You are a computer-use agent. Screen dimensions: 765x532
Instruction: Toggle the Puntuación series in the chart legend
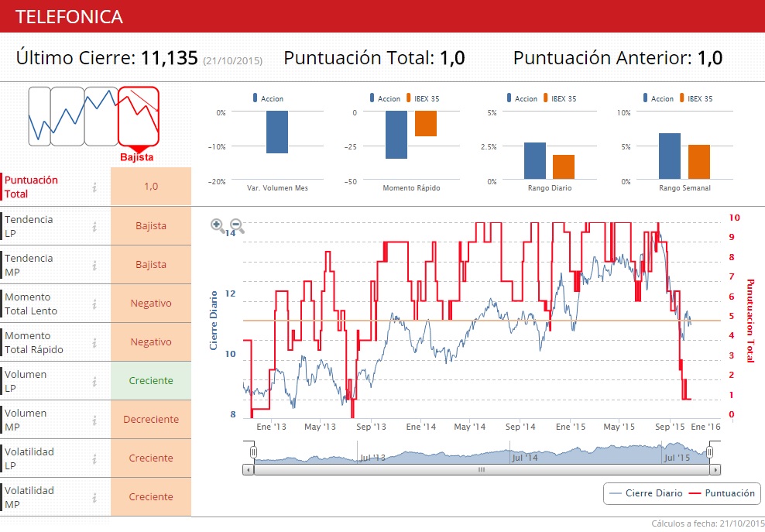[722, 493]
